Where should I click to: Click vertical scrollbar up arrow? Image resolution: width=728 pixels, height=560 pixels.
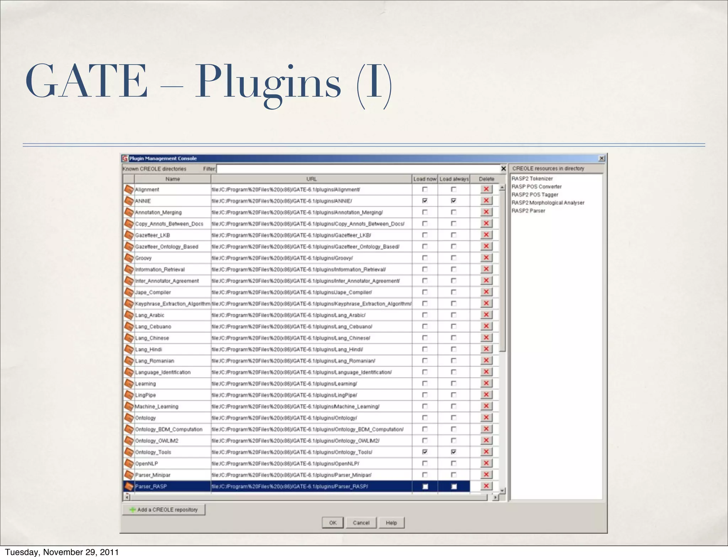click(502, 187)
